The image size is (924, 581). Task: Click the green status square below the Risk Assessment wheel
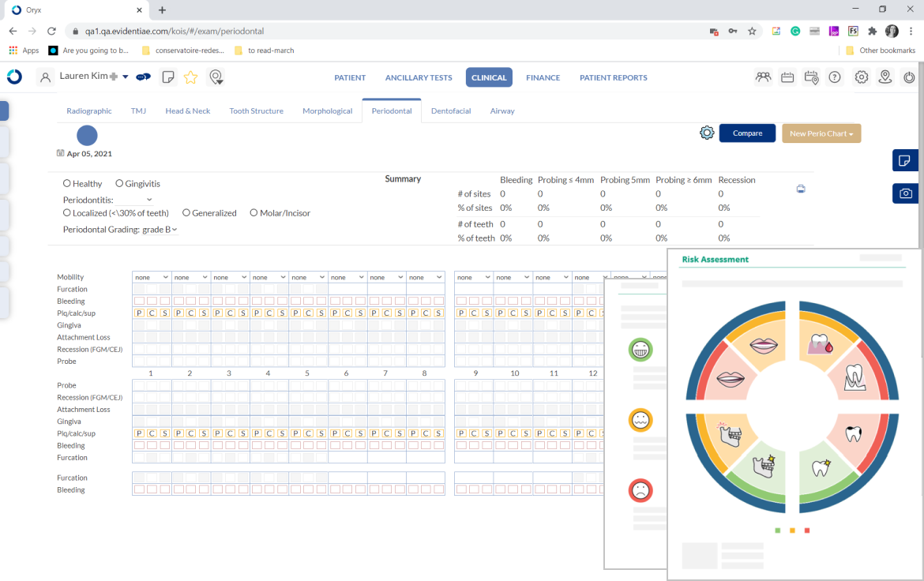(x=777, y=530)
